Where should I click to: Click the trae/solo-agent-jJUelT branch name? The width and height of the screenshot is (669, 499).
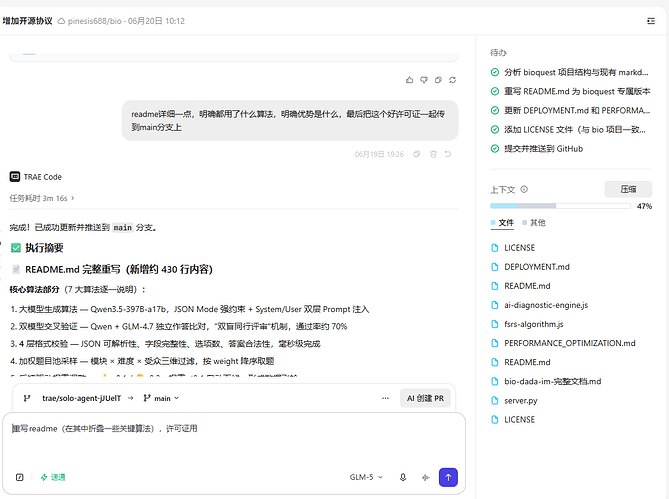[x=81, y=398]
